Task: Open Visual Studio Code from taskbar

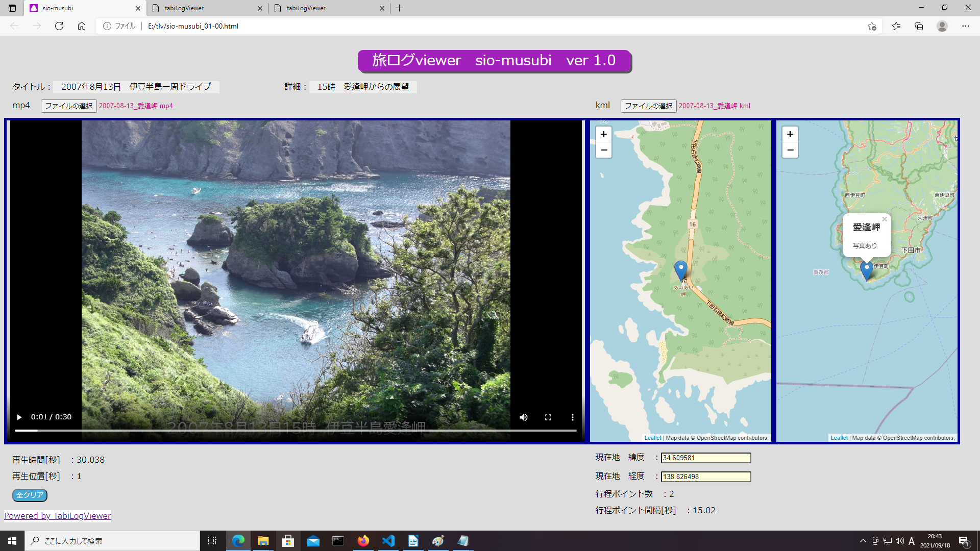Action: (388, 541)
